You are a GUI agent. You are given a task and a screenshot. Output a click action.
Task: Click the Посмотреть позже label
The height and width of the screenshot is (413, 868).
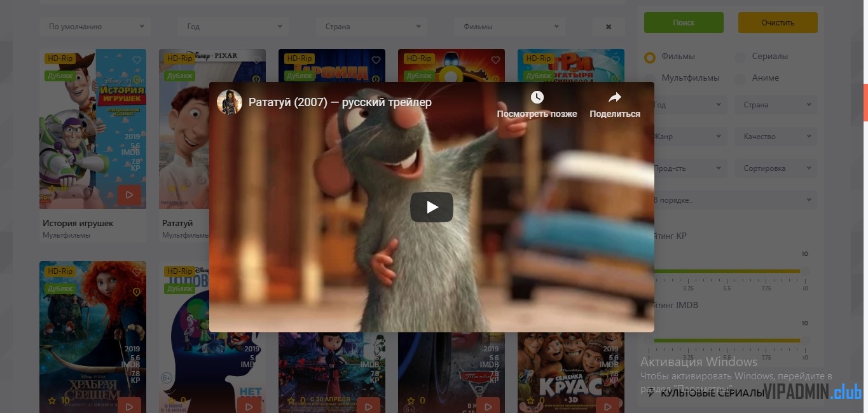point(537,114)
